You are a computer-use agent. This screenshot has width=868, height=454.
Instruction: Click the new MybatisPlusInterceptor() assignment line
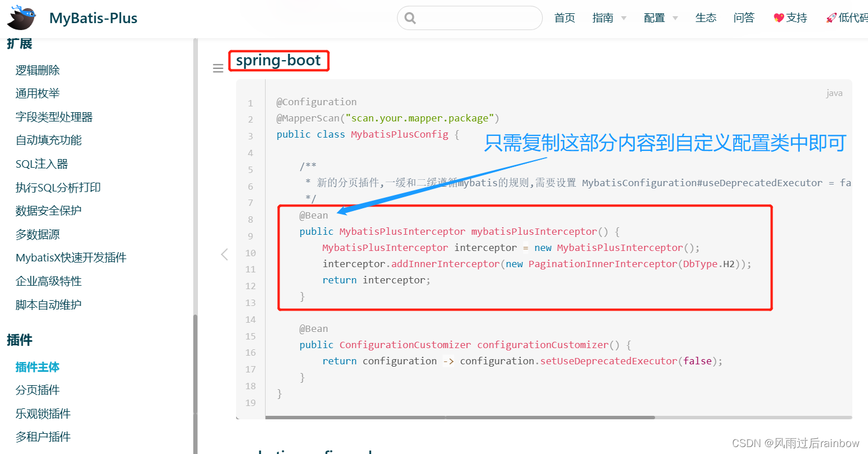click(x=512, y=248)
